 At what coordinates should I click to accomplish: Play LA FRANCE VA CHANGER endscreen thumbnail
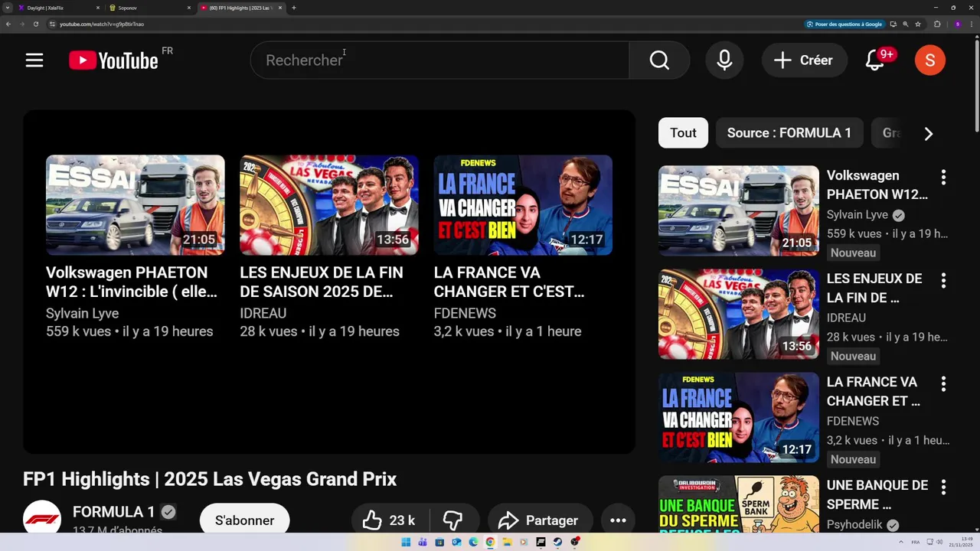(523, 205)
